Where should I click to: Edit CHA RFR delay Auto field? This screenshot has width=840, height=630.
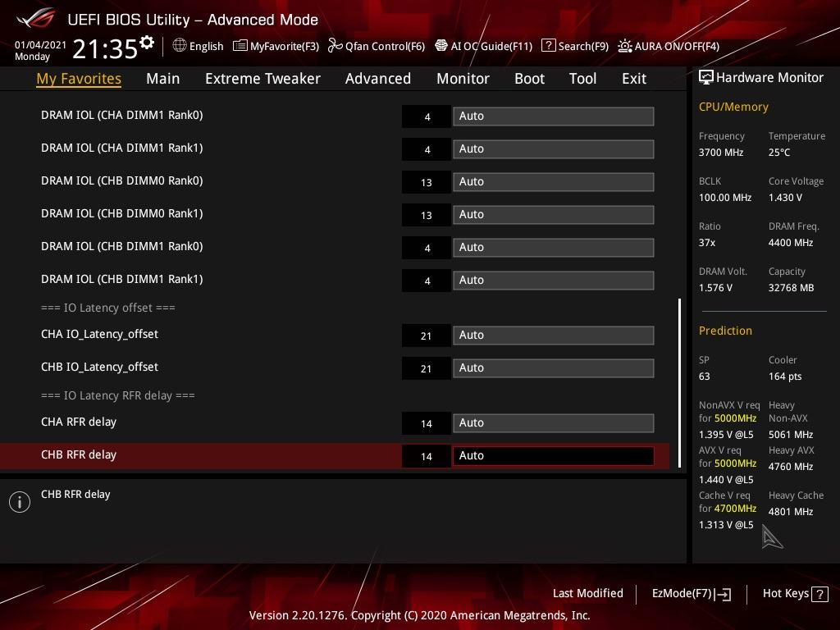[x=554, y=423]
